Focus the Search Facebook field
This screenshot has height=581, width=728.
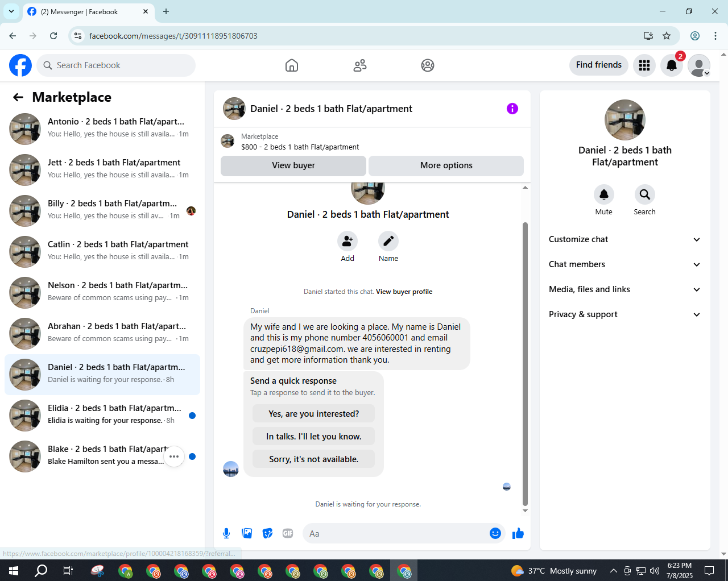[117, 65]
